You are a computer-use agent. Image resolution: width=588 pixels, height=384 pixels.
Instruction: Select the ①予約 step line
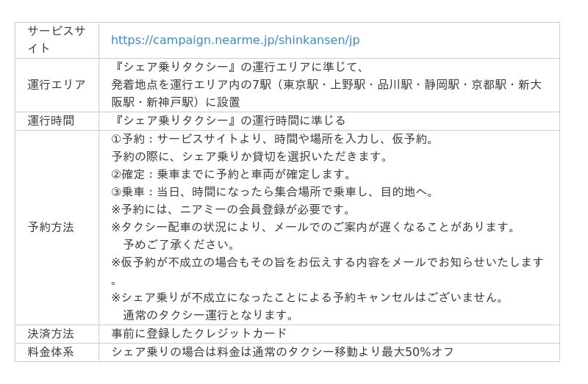(273, 139)
